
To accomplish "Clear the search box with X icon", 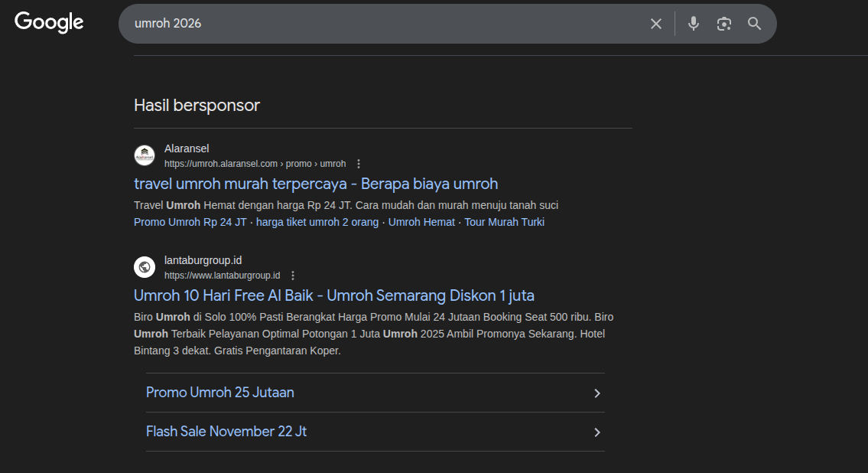I will click(655, 24).
